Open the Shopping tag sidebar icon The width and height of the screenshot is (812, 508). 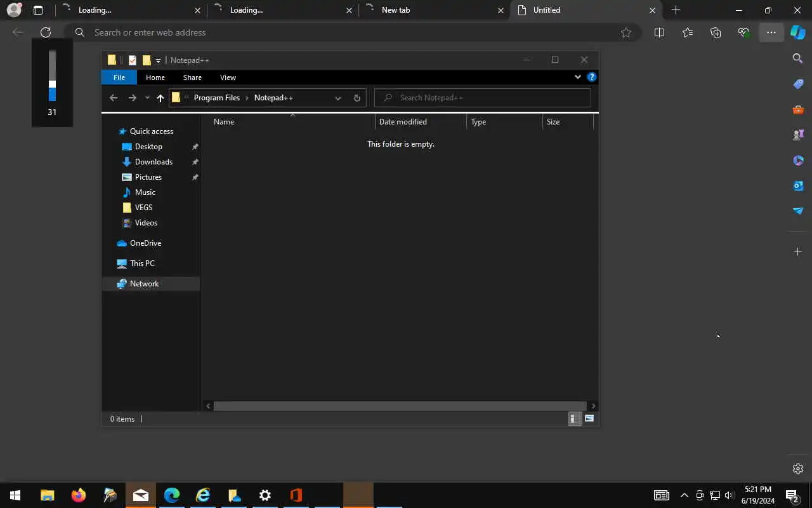pos(798,84)
